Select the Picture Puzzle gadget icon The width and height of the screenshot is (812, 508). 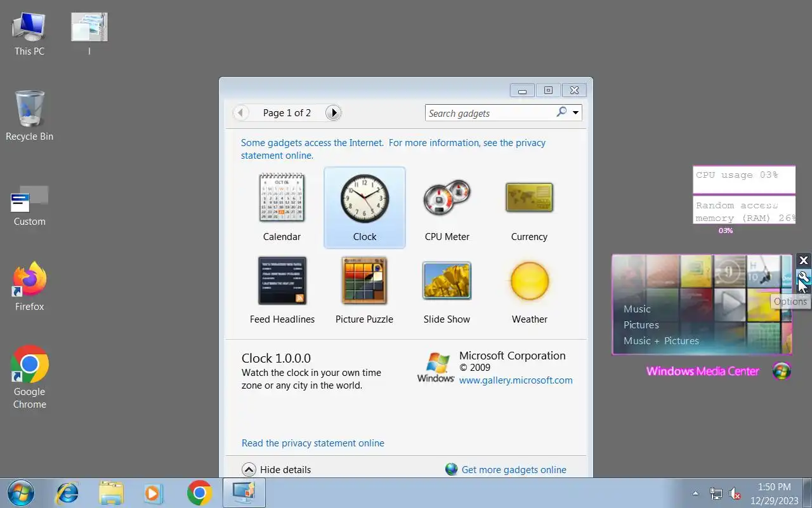coord(365,281)
